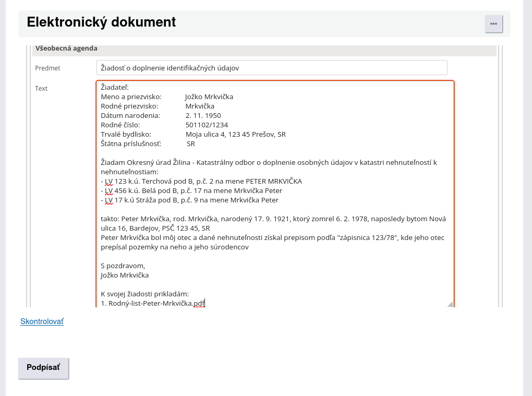532x396 pixels.
Task: Click the Predmet field label
Action: tap(47, 68)
